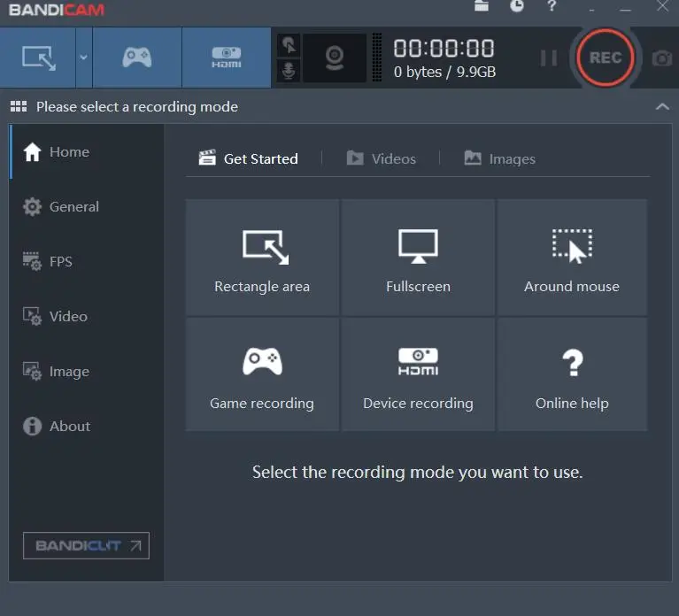Open the Videos tab
The image size is (679, 616).
coord(381,158)
